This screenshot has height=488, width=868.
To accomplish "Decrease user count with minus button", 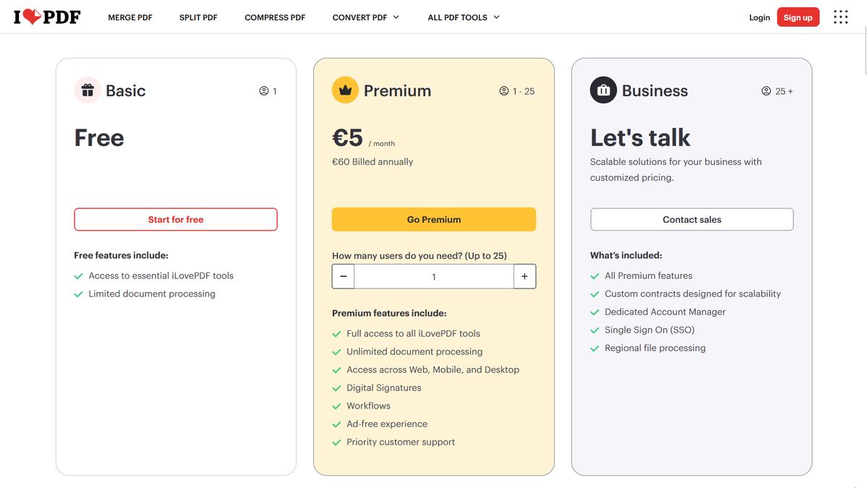I will (x=344, y=277).
